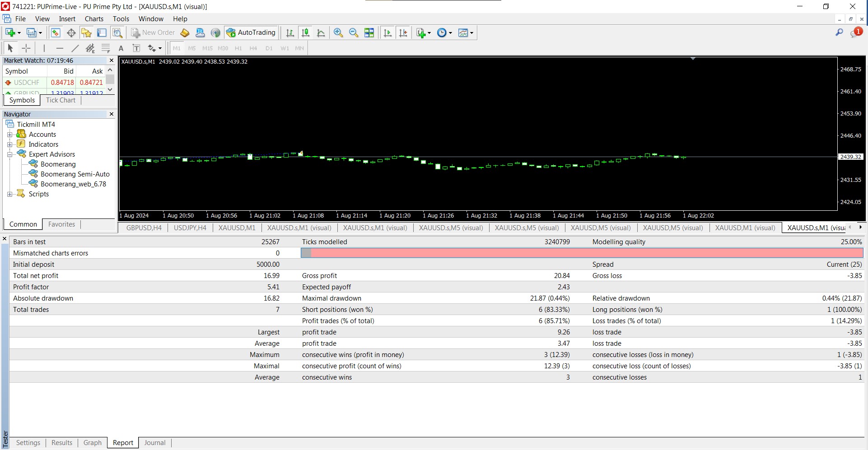Open the Charts menu
The width and height of the screenshot is (868, 450).
[94, 19]
